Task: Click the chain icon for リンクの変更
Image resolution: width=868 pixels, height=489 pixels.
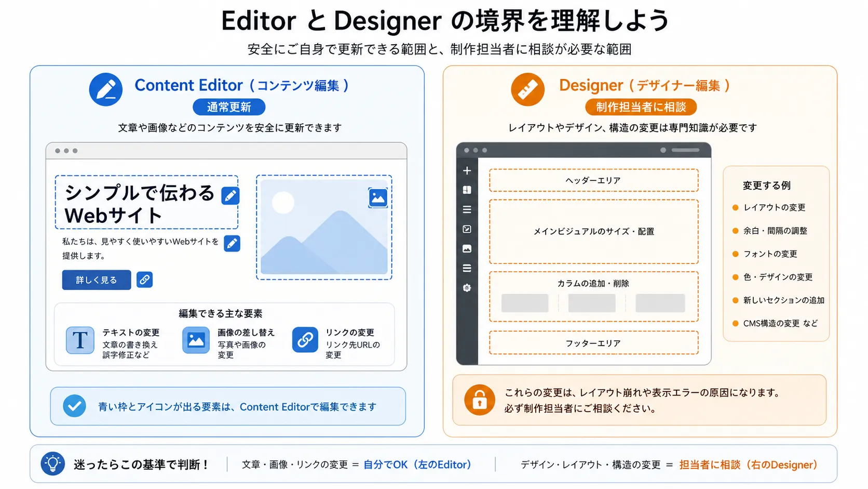Action: coord(305,340)
